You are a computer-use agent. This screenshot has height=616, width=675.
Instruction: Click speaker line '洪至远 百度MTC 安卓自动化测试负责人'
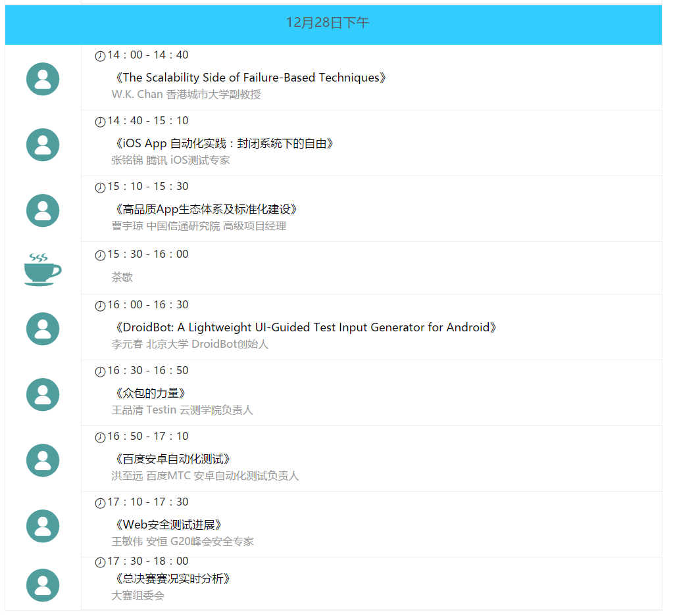(x=205, y=476)
